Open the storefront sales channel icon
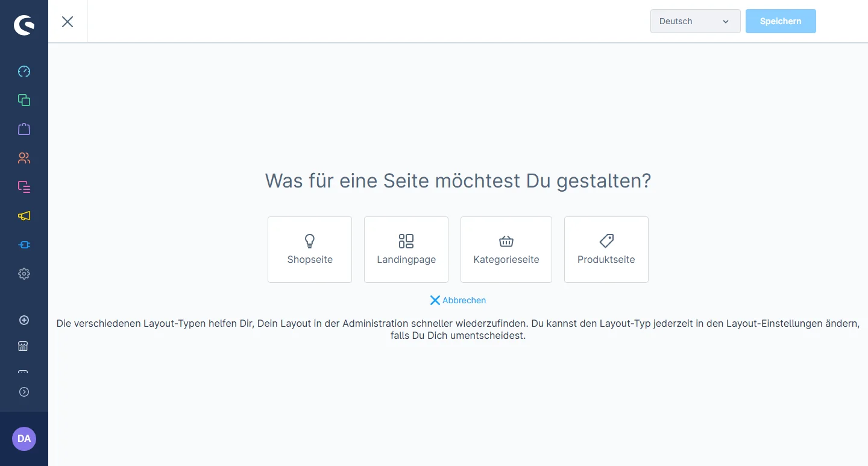 pyautogui.click(x=23, y=346)
